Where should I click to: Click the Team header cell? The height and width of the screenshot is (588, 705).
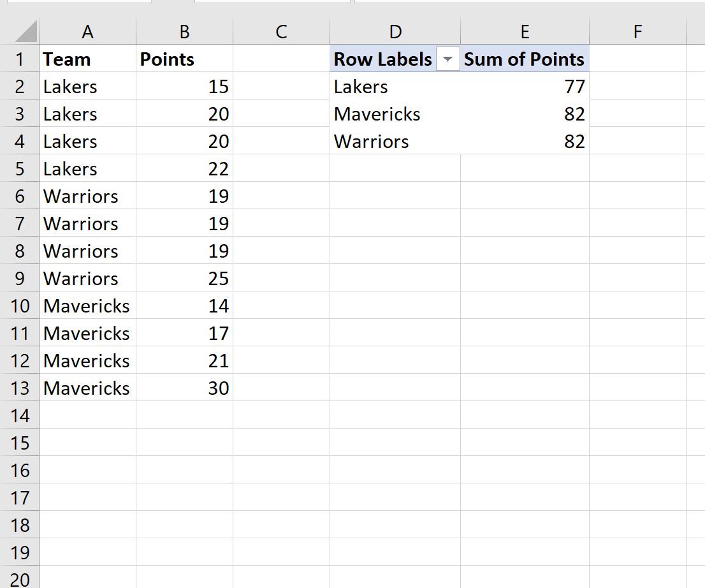[88, 59]
